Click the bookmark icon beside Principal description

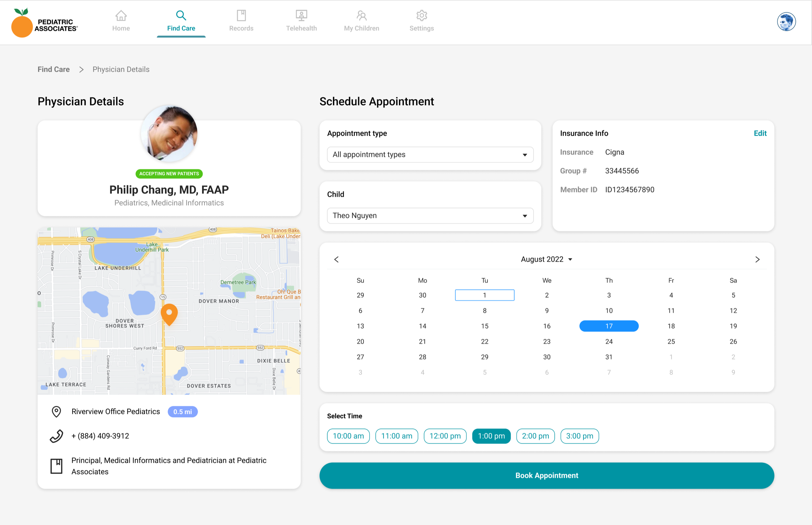[x=56, y=466]
